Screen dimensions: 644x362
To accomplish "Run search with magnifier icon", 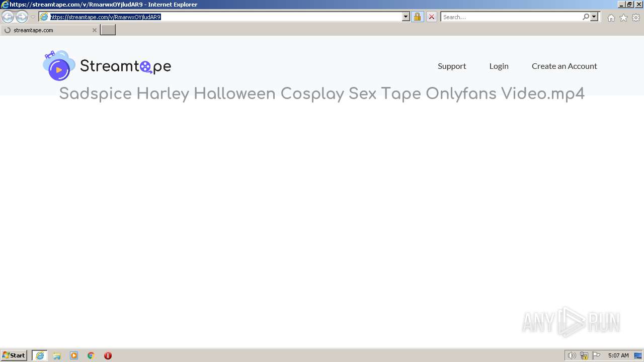I will pyautogui.click(x=586, y=17).
